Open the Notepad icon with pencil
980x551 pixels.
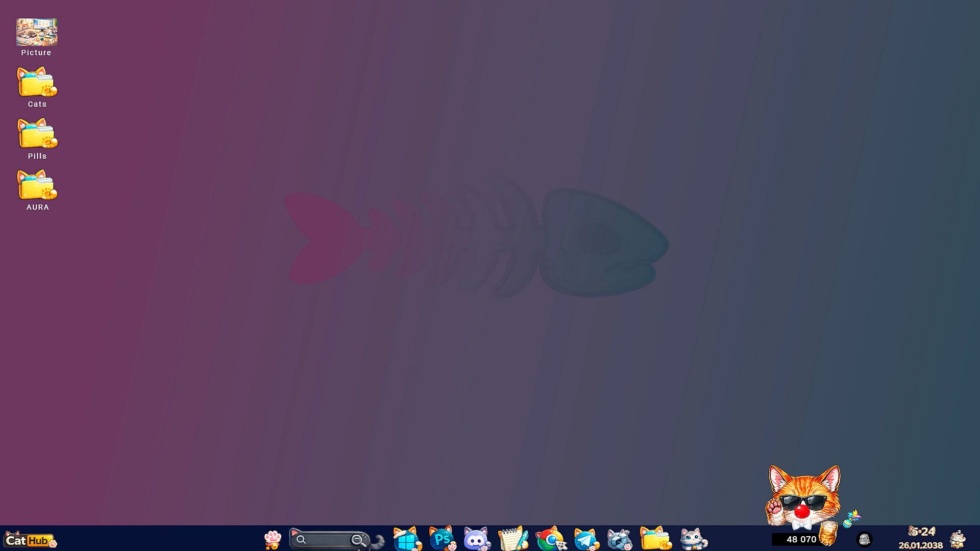512,539
